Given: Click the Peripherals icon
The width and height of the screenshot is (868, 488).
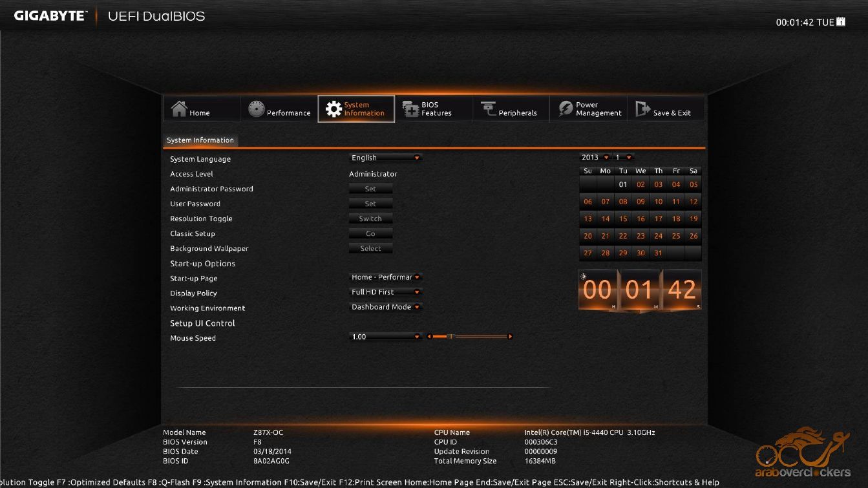Looking at the screenshot, I should 488,109.
